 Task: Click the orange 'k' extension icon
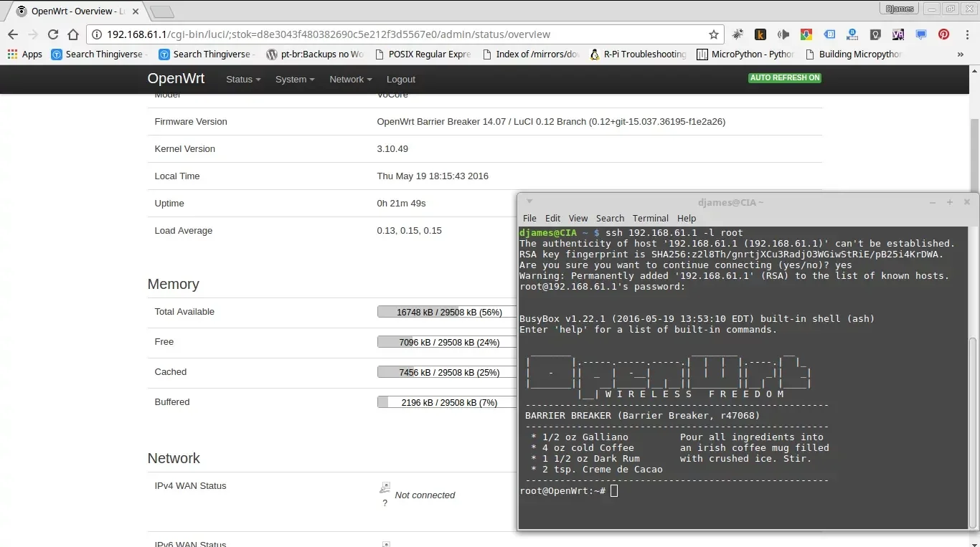coord(760,34)
